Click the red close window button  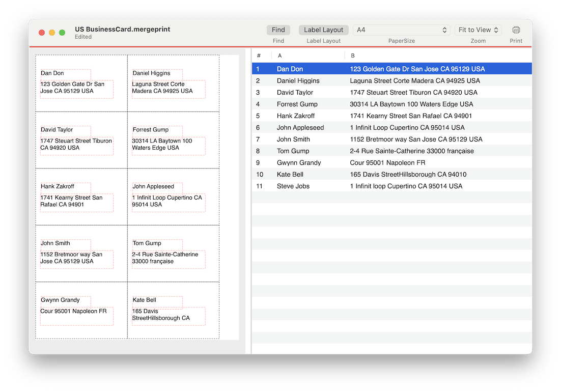tap(42, 33)
